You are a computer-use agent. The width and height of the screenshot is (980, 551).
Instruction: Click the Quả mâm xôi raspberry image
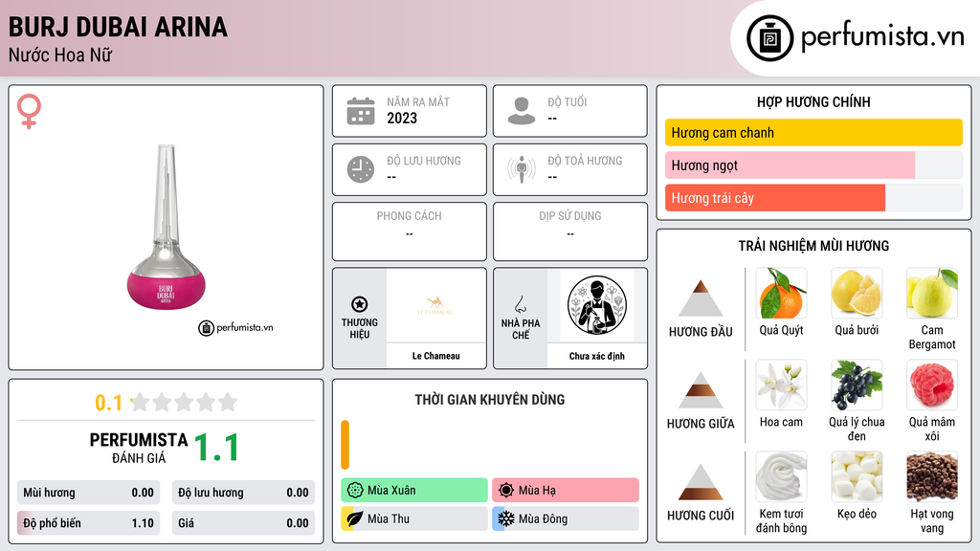[932, 386]
